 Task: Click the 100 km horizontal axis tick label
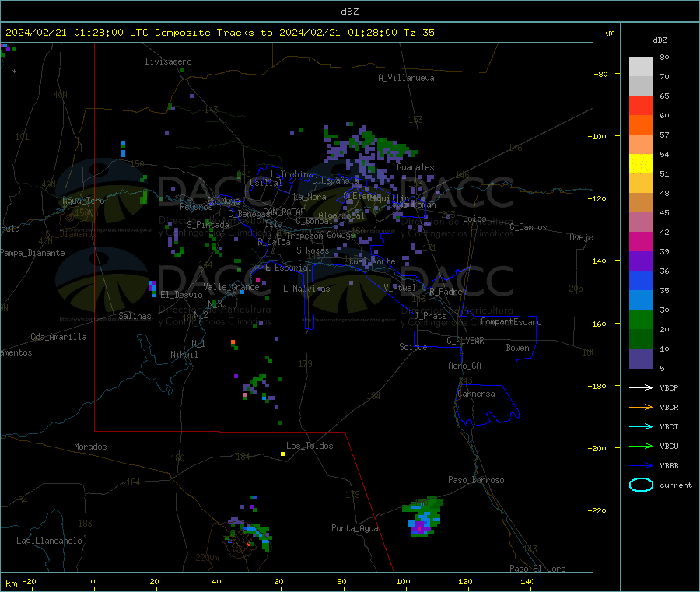coord(403,581)
